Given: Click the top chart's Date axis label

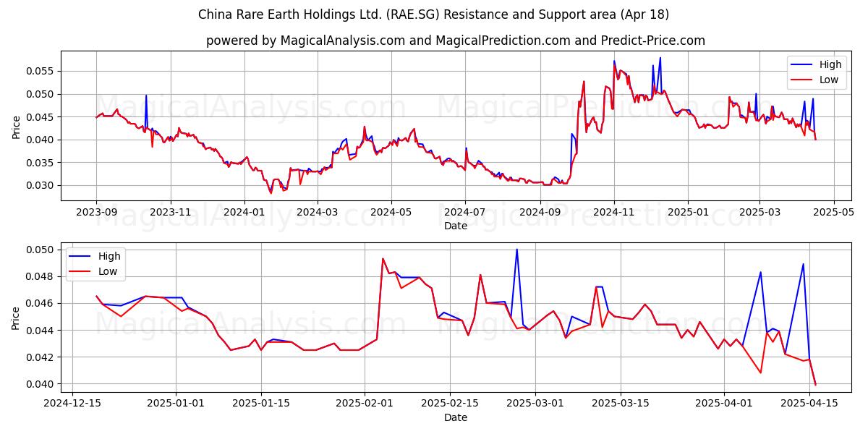Looking at the screenshot, I should coord(456,226).
